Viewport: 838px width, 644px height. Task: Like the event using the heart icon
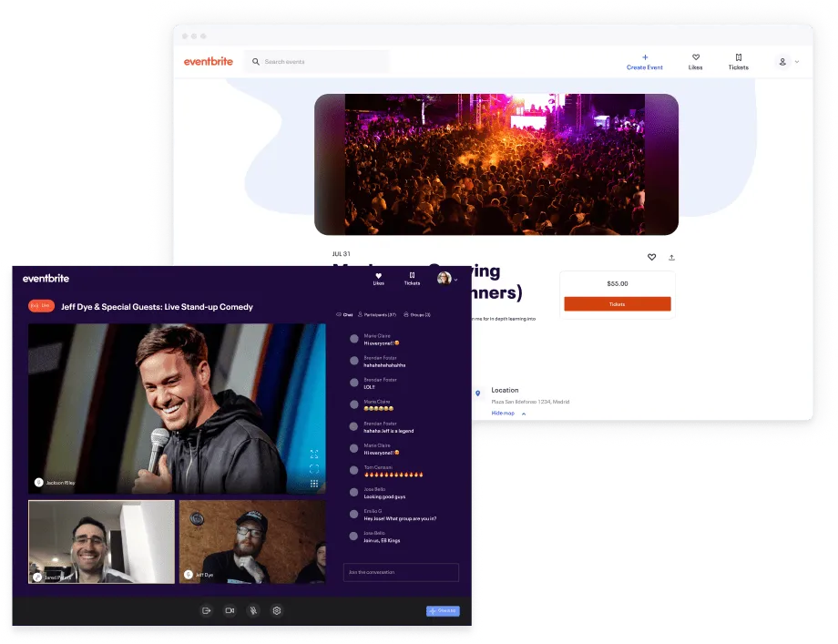(x=652, y=257)
